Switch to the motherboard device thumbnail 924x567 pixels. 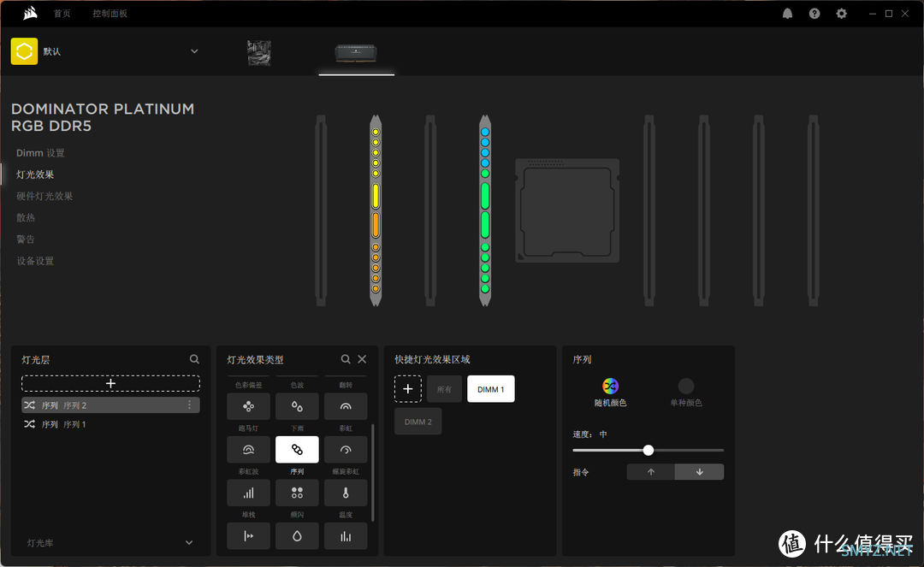tap(259, 52)
